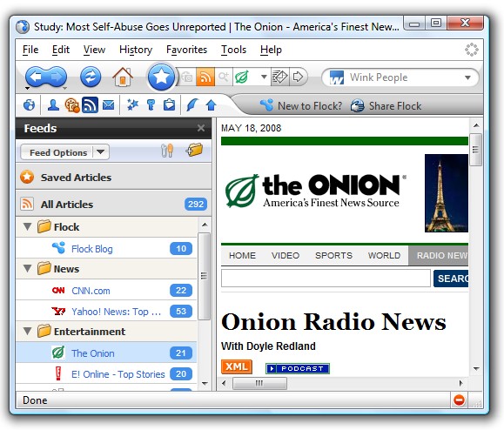Click the Eiffel Tower ad image

point(447,193)
